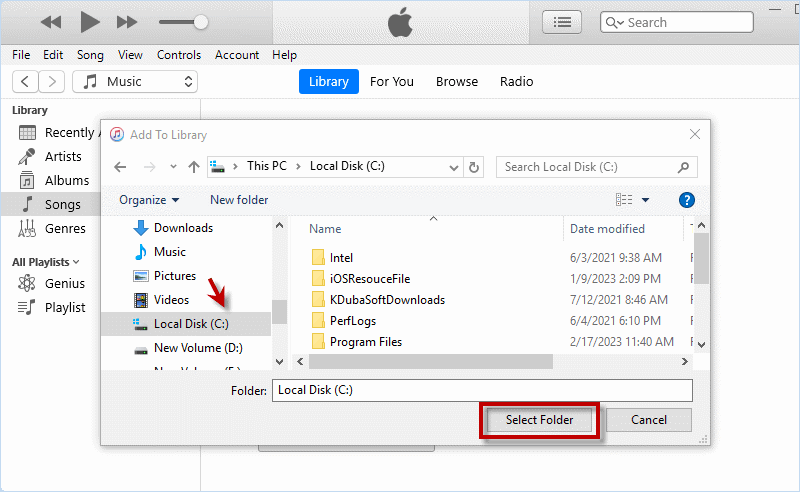800x492 pixels.
Task: Select Downloads in the navigation pane
Action: coord(186,228)
